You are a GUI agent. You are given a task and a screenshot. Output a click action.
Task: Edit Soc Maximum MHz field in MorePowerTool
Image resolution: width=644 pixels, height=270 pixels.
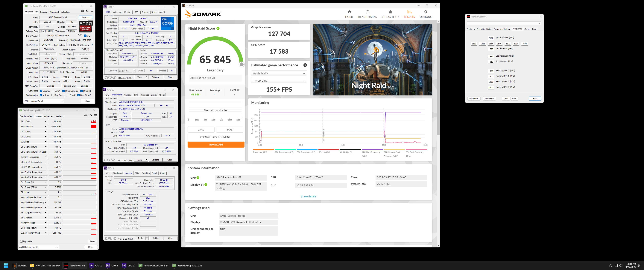[491, 56]
